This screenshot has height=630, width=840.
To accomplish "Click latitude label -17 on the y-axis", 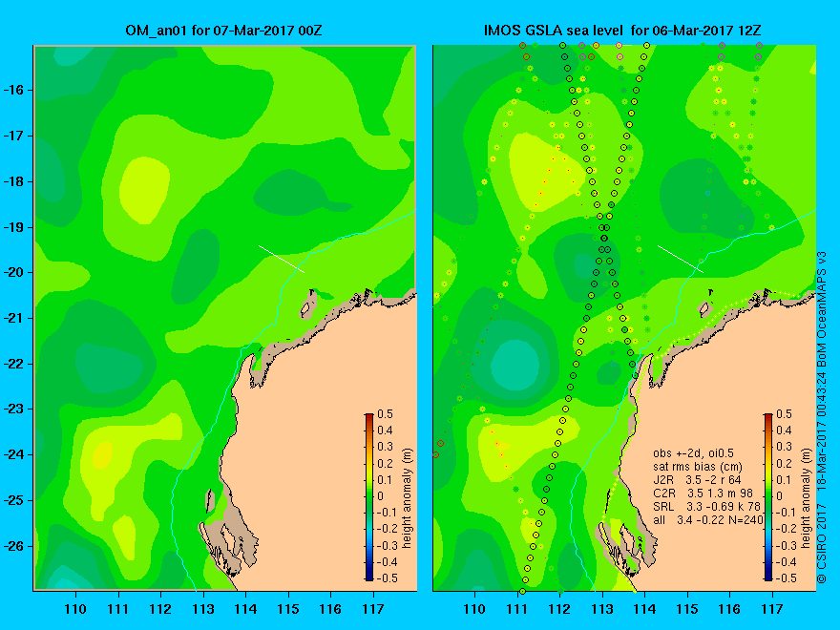I will (14, 136).
